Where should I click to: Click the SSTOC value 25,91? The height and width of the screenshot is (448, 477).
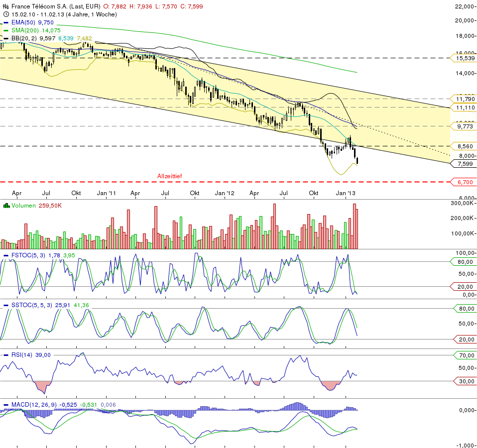pos(63,305)
